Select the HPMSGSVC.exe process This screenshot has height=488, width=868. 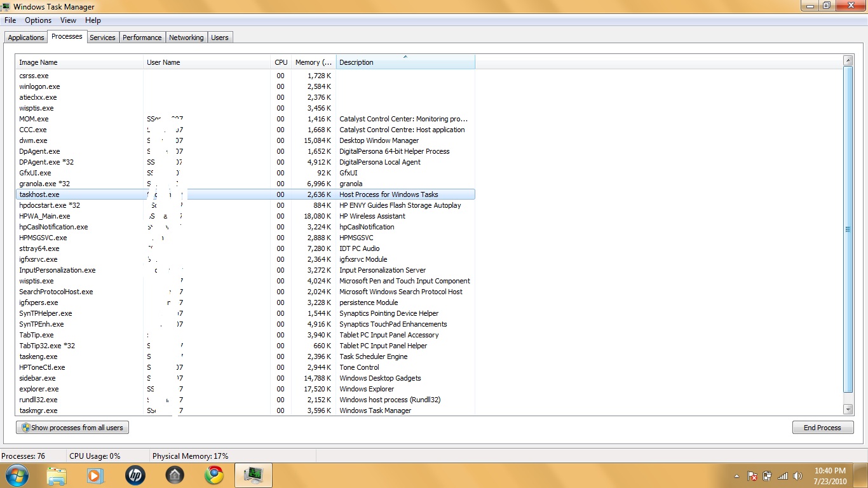coord(245,238)
